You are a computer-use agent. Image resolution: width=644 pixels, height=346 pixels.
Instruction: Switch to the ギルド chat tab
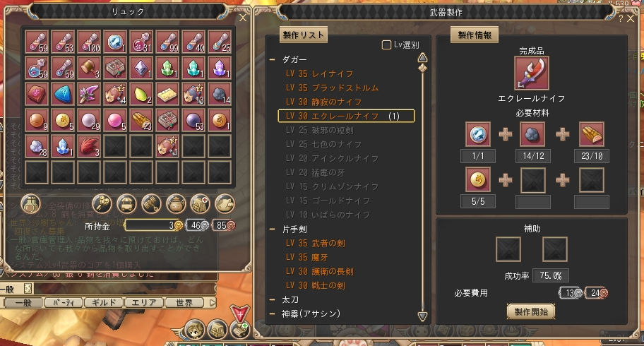pyautogui.click(x=104, y=303)
